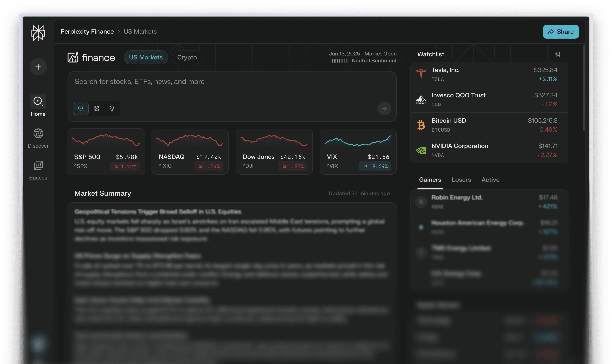Switch to the research mode atom icon
The image size is (612, 364).
click(x=96, y=108)
